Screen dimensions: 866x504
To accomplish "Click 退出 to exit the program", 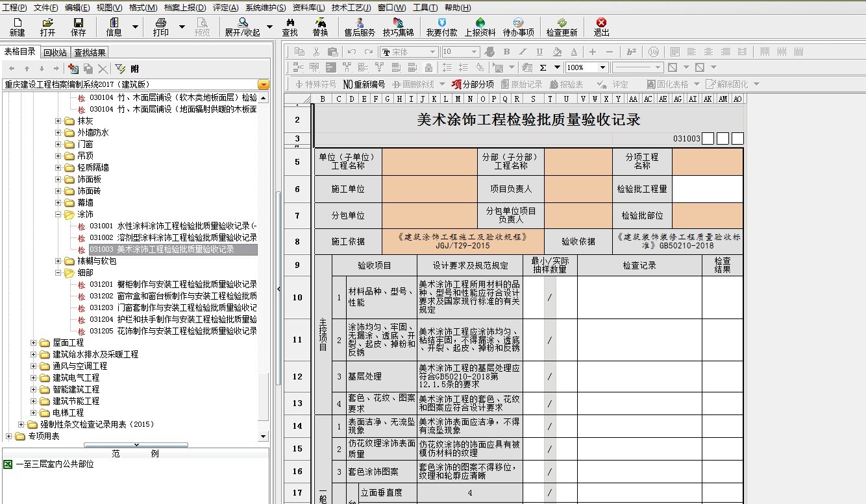I will pos(602,26).
